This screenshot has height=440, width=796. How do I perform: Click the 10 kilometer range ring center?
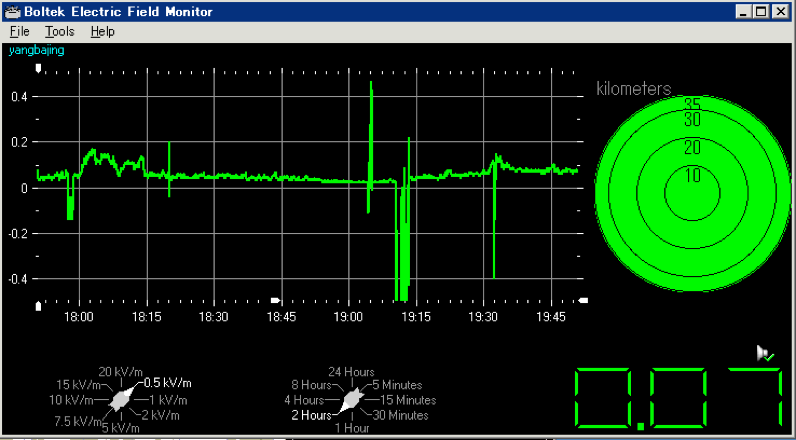(x=691, y=192)
